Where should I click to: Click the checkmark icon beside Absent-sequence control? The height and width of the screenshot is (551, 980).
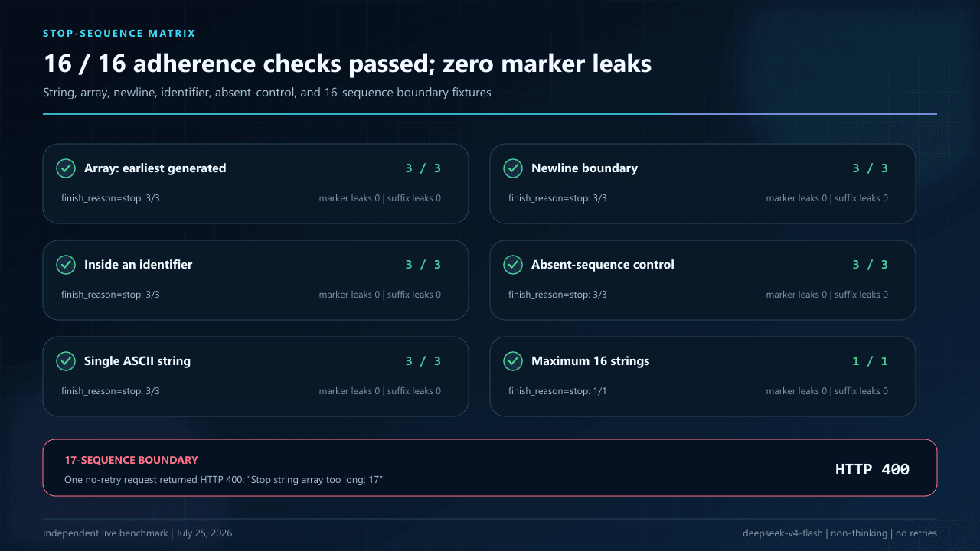point(513,265)
